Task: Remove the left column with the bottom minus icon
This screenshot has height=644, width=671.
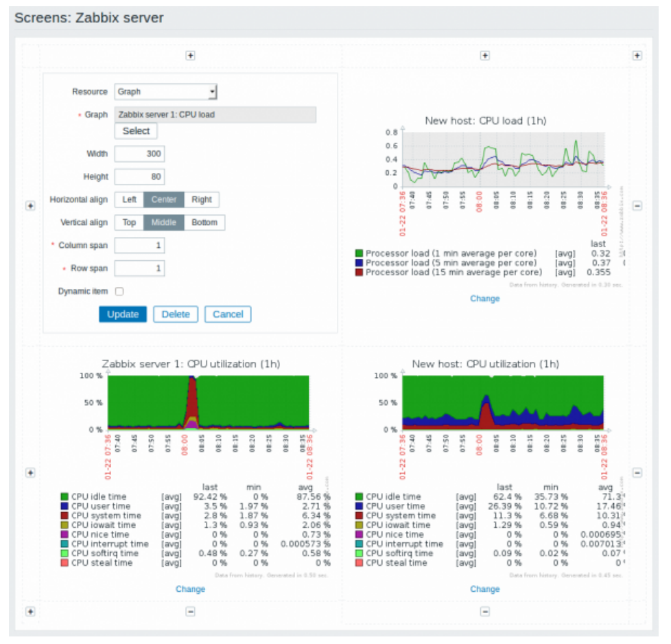Action: click(x=191, y=612)
